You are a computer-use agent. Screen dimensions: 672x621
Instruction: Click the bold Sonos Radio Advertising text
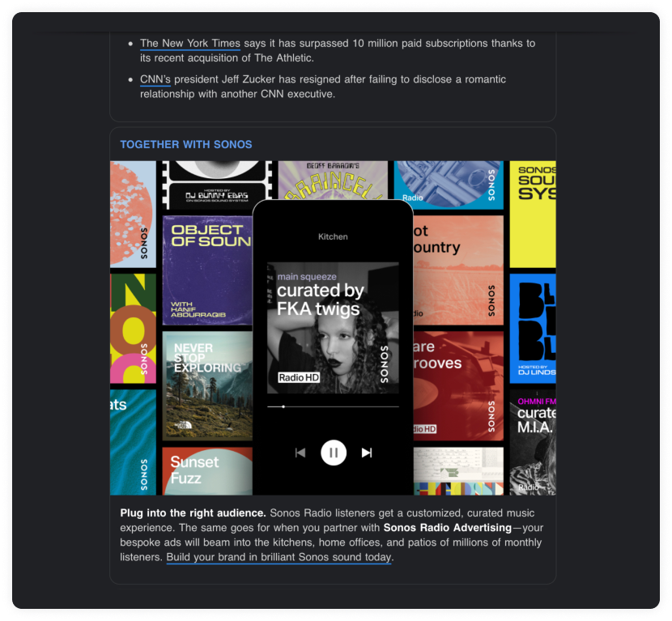click(x=448, y=528)
